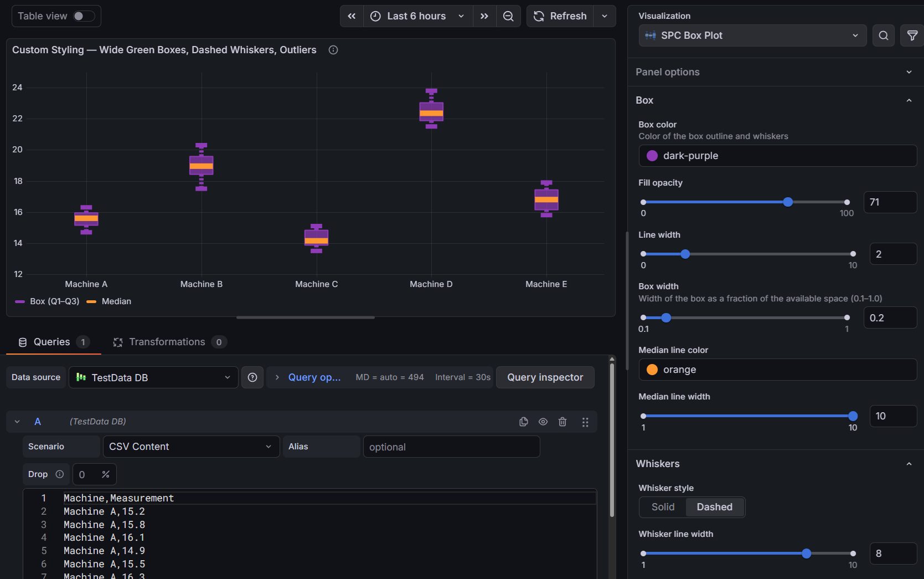Select Solid whisker style
This screenshot has height=579, width=924.
[663, 507]
